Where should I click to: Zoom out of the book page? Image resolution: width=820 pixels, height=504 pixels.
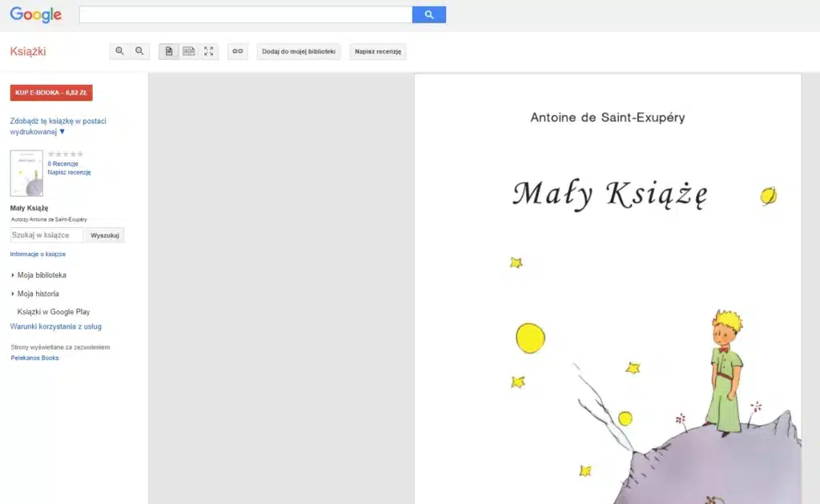click(139, 51)
